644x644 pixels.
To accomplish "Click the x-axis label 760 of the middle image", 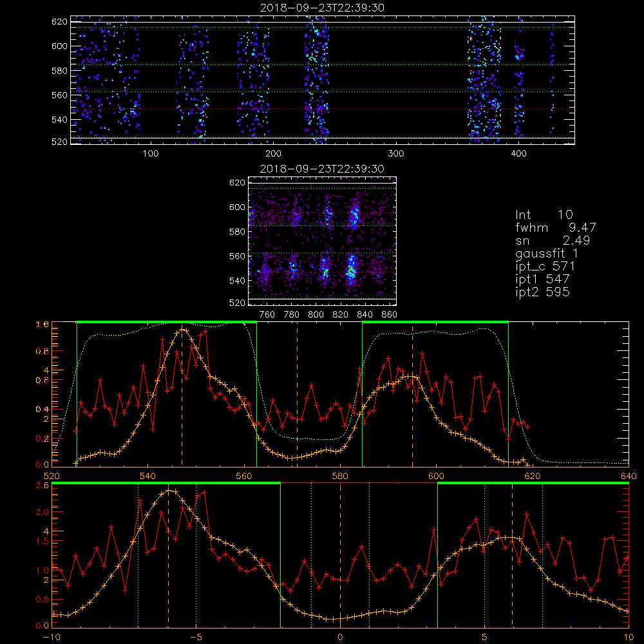I will [x=267, y=315].
